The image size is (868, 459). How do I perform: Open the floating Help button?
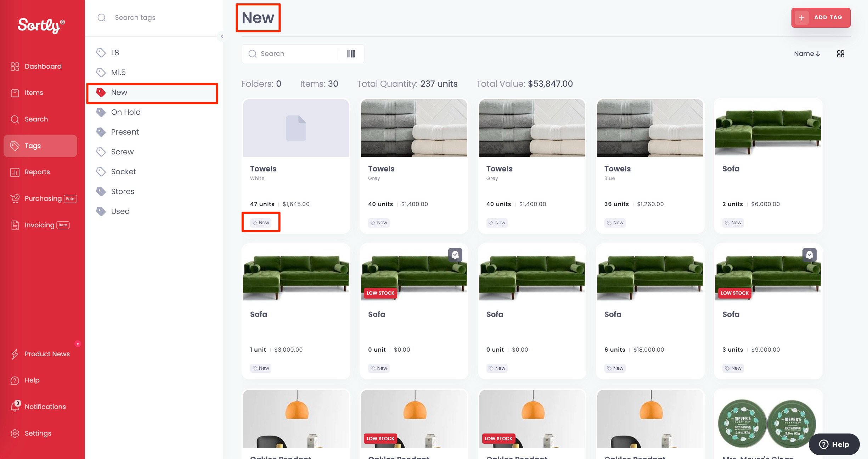[834, 444]
